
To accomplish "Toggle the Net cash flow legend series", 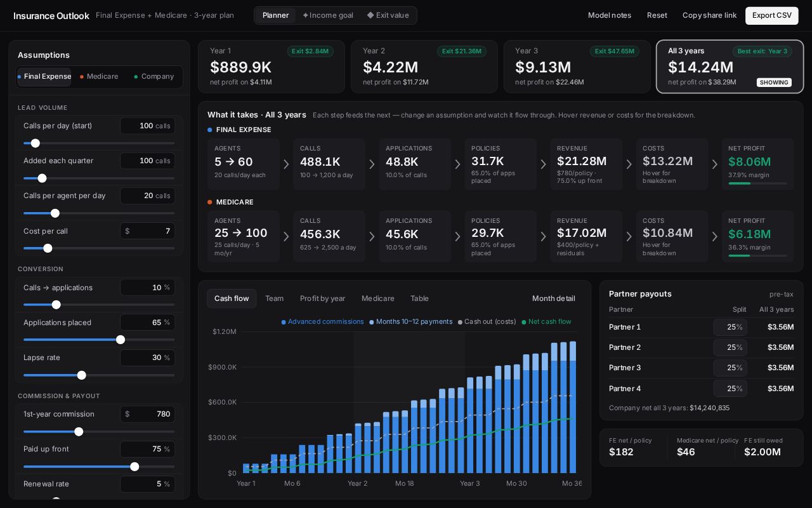I will 547,322.
